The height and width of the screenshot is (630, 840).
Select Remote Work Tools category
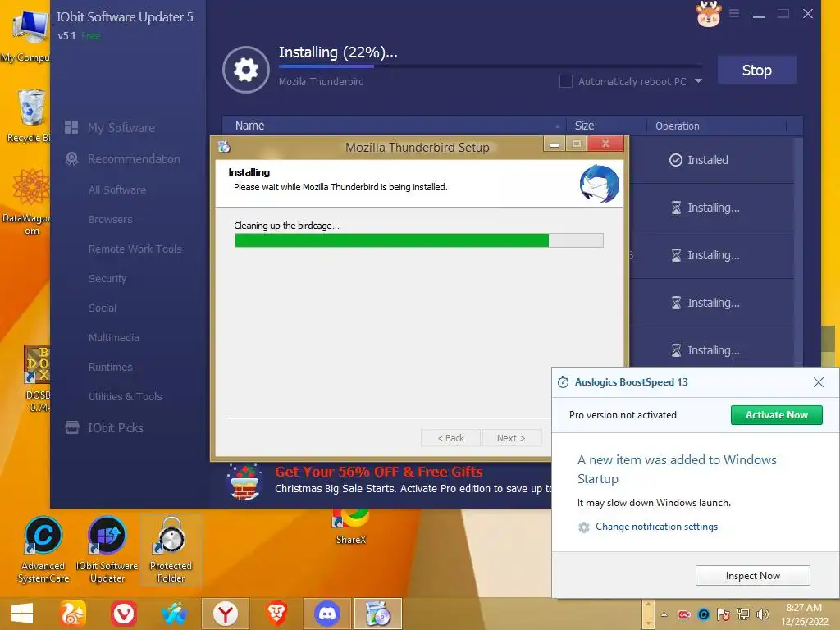[x=135, y=249]
